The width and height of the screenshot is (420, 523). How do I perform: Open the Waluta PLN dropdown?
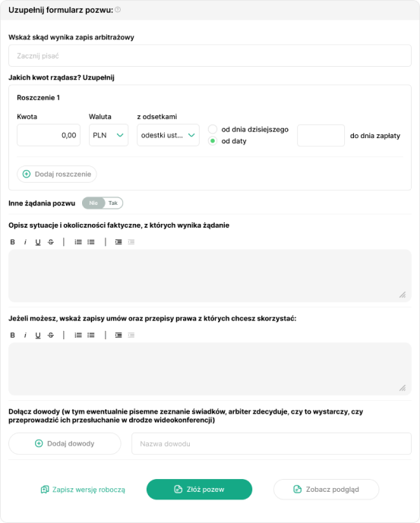tap(109, 135)
